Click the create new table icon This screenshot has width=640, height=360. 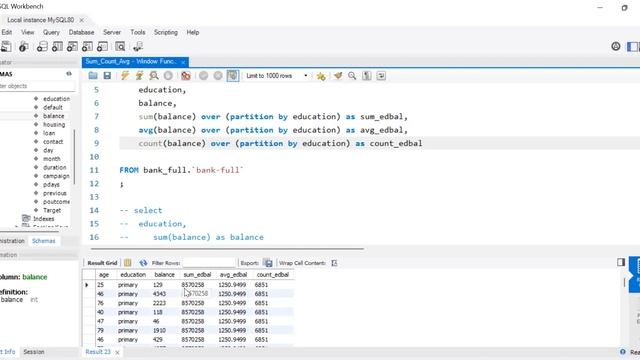coord(57,47)
